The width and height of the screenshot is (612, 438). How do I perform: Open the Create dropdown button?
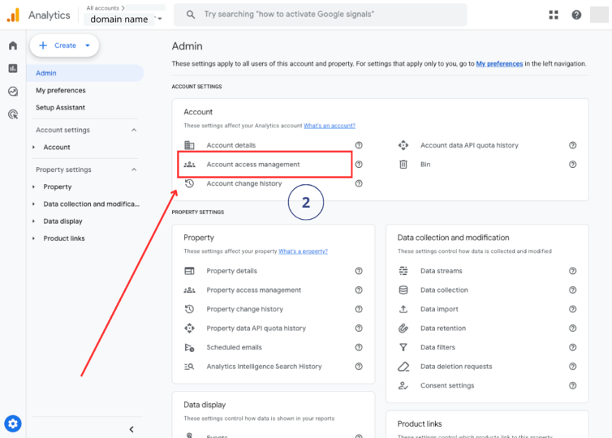point(64,46)
